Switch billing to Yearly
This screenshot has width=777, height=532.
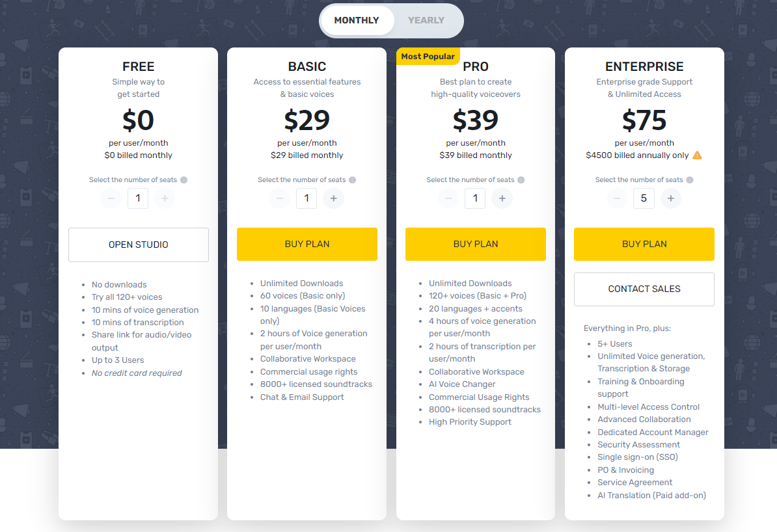click(426, 20)
